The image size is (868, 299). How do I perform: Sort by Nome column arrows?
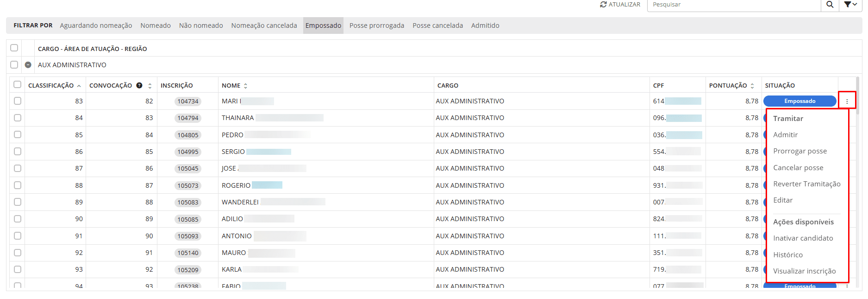click(x=246, y=86)
